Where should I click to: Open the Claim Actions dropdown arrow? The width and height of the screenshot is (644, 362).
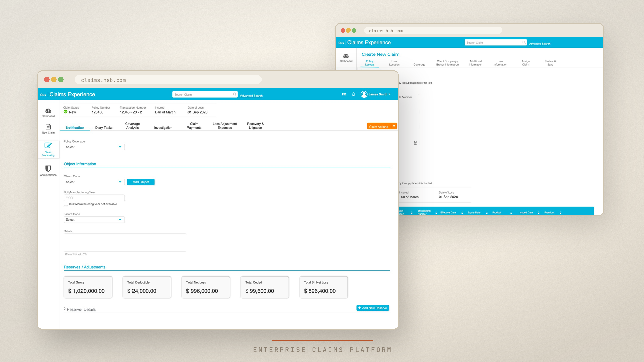pos(394,126)
